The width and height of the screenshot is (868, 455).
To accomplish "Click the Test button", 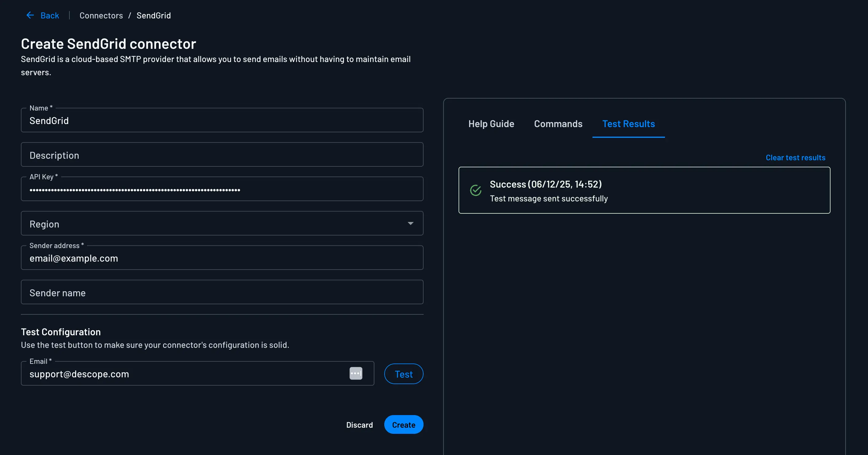I will (404, 374).
